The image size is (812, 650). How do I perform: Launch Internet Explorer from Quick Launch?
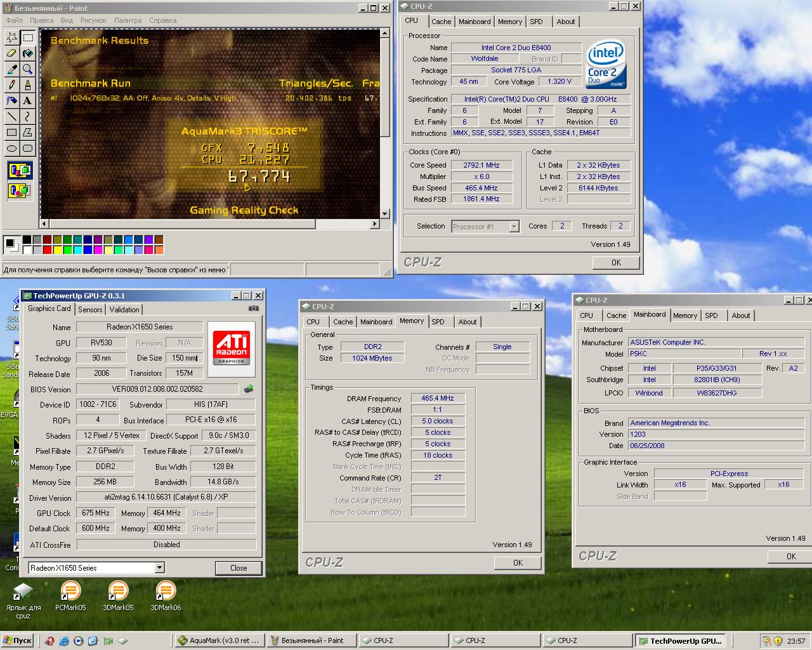64,640
